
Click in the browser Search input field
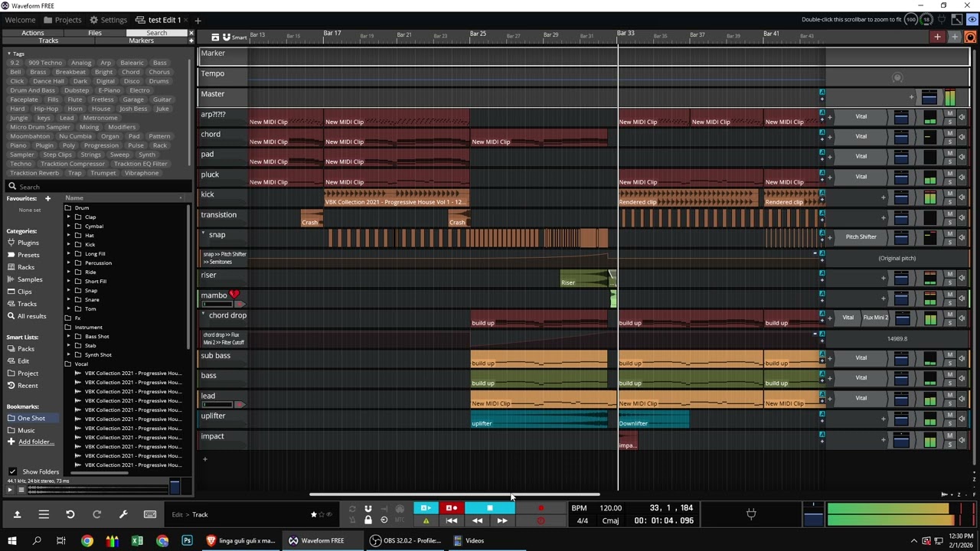(x=100, y=187)
